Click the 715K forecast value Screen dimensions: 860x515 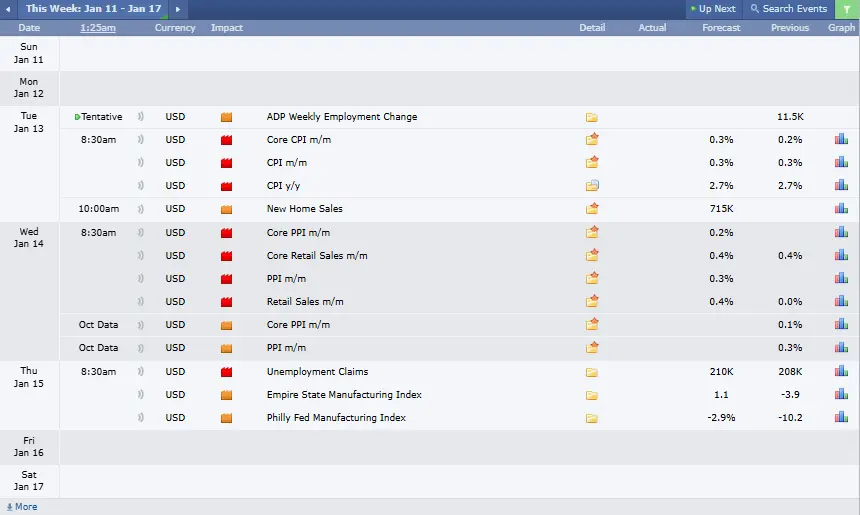[721, 209]
